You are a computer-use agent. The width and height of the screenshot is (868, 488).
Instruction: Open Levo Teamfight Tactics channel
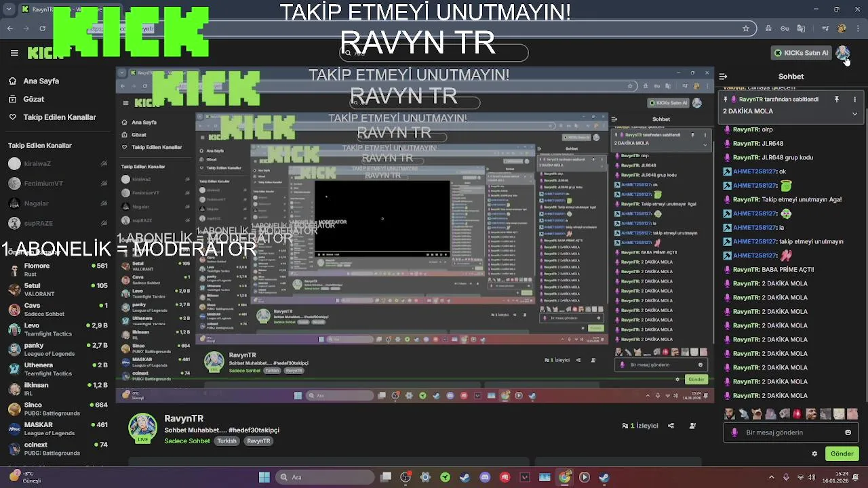[57, 329]
